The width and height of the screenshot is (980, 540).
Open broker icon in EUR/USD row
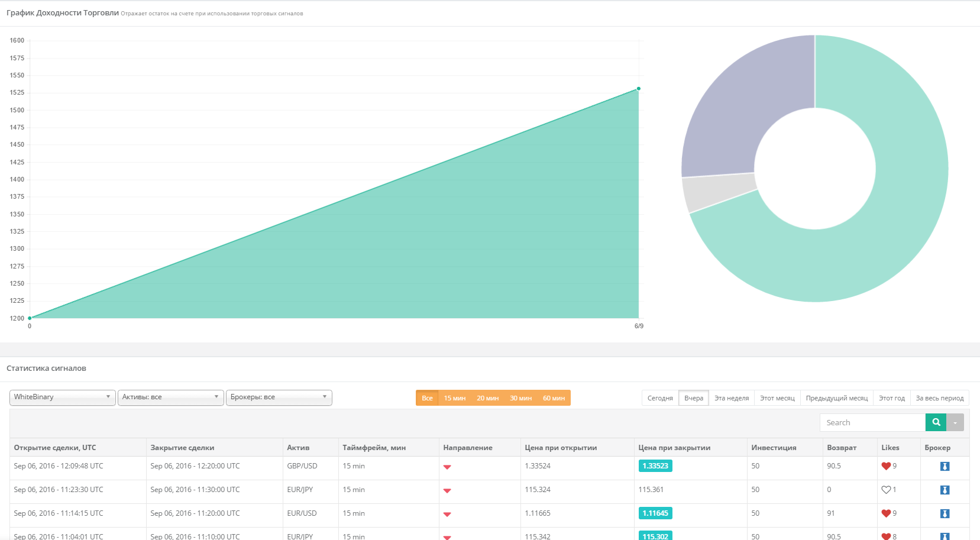(x=945, y=513)
